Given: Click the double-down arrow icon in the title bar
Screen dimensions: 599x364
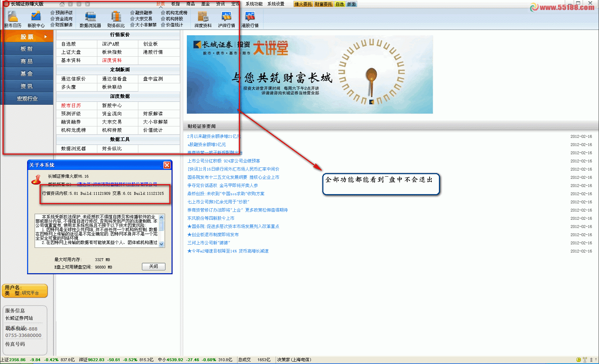Looking at the screenshot, I should point(87,4).
